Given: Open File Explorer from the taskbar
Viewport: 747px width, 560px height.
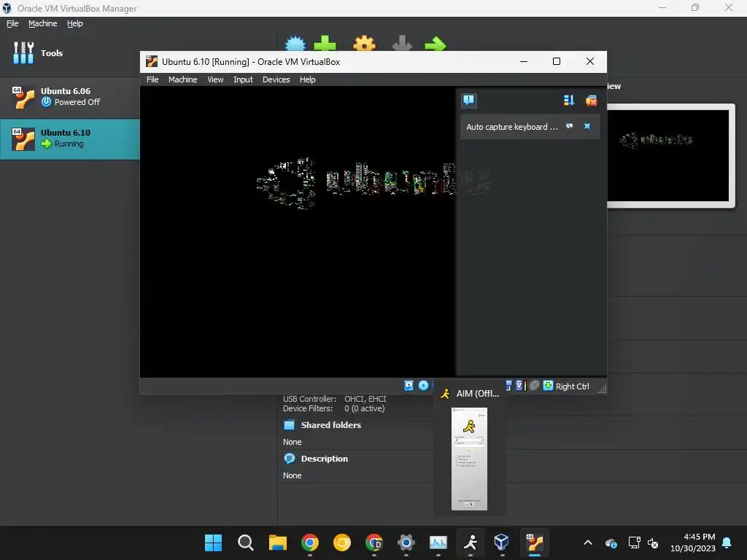Looking at the screenshot, I should pyautogui.click(x=277, y=542).
